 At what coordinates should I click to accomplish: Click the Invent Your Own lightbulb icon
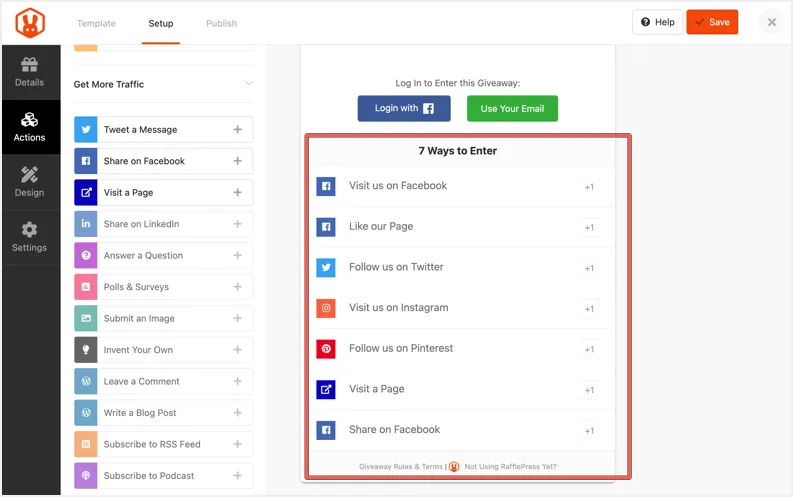click(86, 350)
